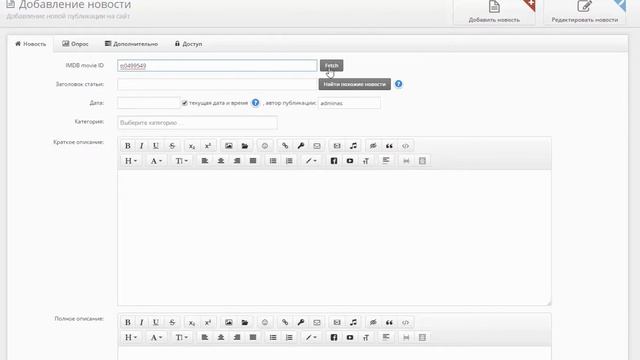Insert image in short description editor
Image resolution: width=640 pixels, height=360 pixels.
(x=229, y=146)
